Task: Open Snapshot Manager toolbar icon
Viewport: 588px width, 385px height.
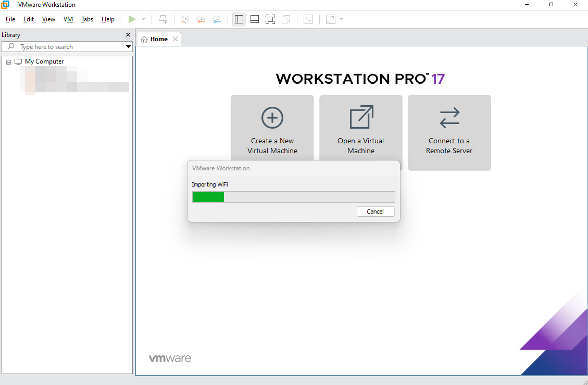Action: pyautogui.click(x=217, y=19)
